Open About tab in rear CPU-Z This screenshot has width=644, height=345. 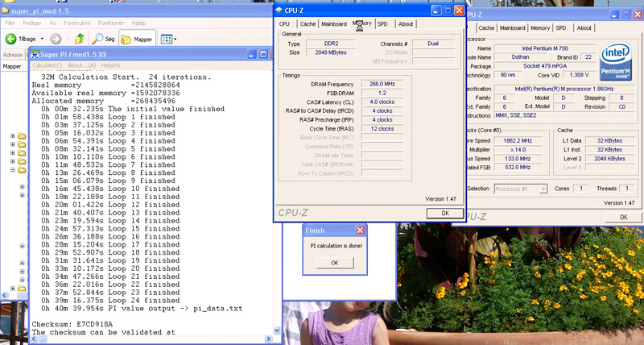584,28
